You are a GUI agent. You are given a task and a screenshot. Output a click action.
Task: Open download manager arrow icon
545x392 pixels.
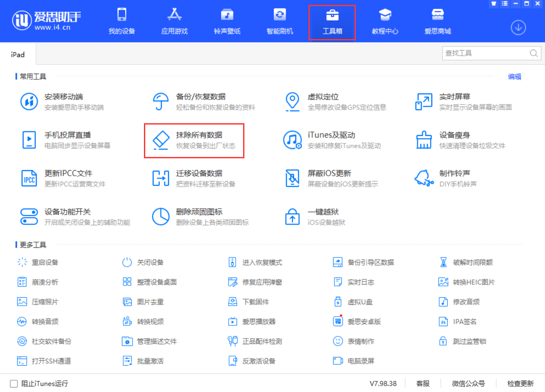(518, 28)
